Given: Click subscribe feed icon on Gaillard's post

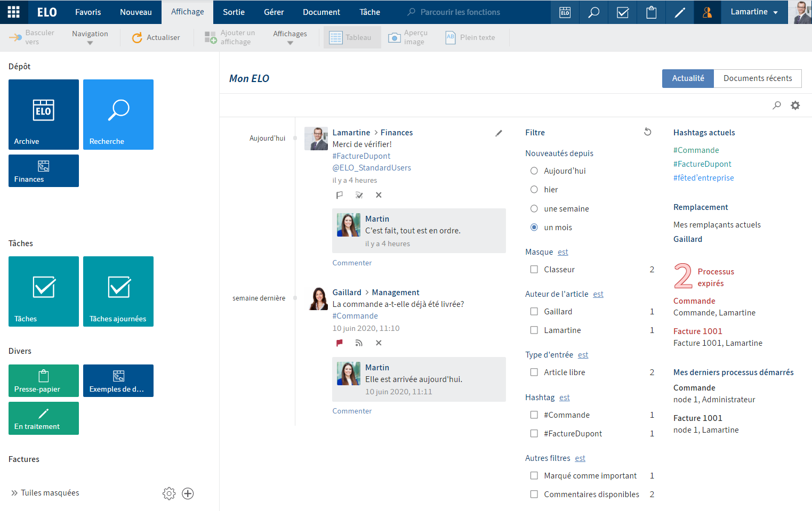Looking at the screenshot, I should (359, 343).
